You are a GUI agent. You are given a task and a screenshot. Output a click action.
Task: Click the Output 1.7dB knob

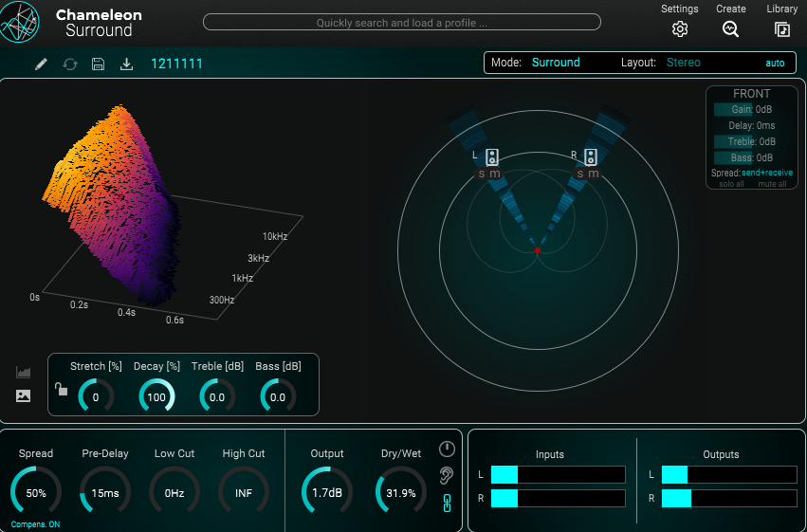327,492
